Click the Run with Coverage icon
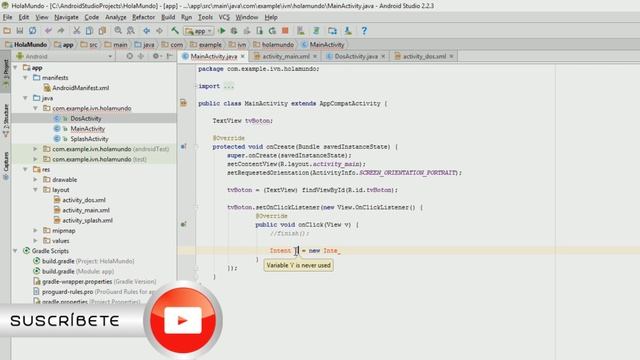The height and width of the screenshot is (360, 640). pos(247,31)
